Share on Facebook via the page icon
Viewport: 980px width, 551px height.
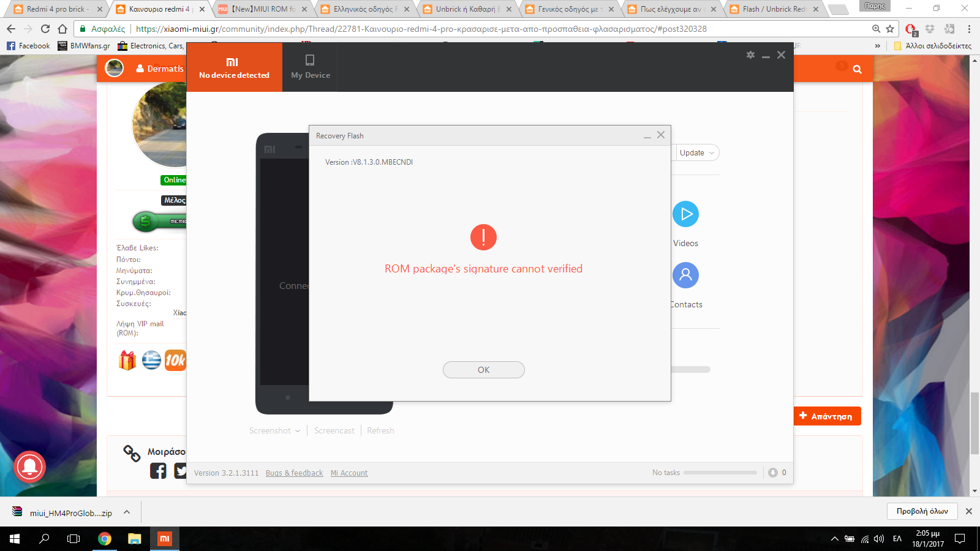click(x=158, y=470)
